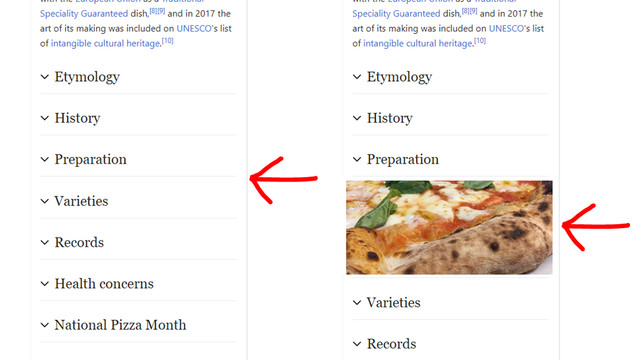Open UNESCO link in right panel

[x=506, y=29]
